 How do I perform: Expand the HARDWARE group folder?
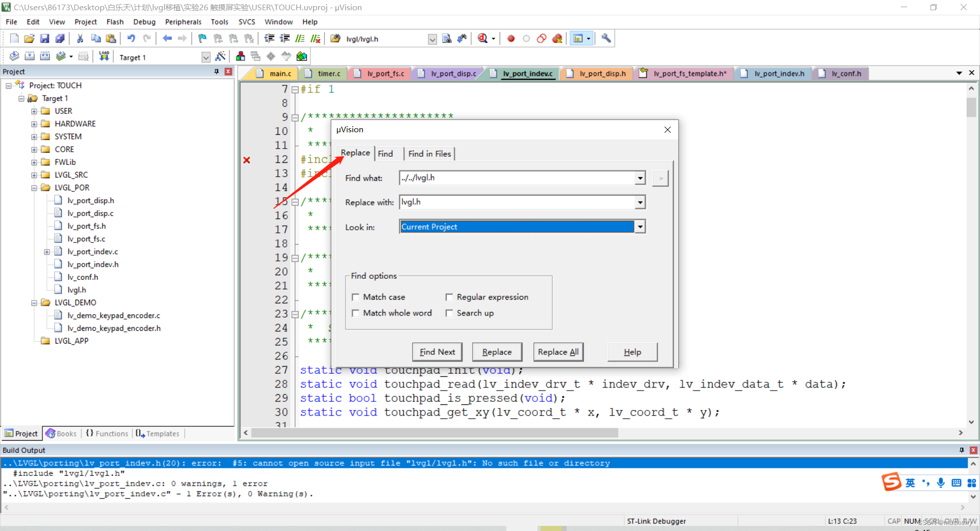click(34, 124)
